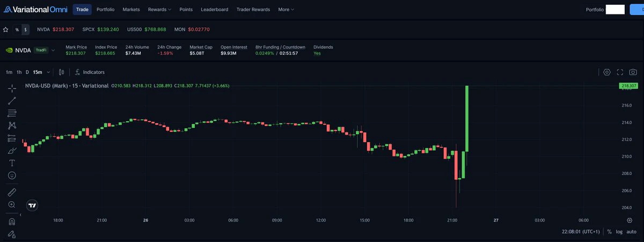Viewport: 644px width, 242px height.
Task: Click the Portfolio value box at top right
Action: coord(615,9)
